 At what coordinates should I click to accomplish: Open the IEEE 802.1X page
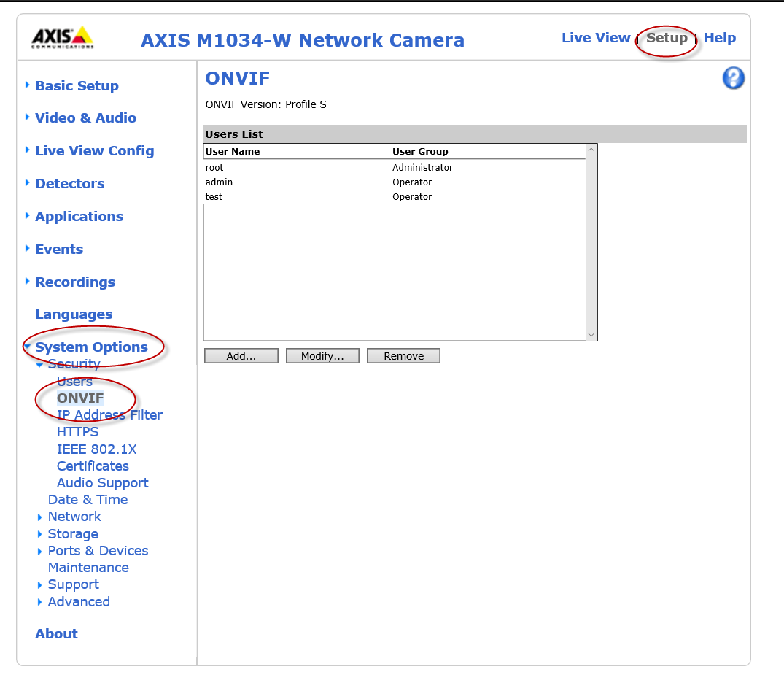point(96,449)
